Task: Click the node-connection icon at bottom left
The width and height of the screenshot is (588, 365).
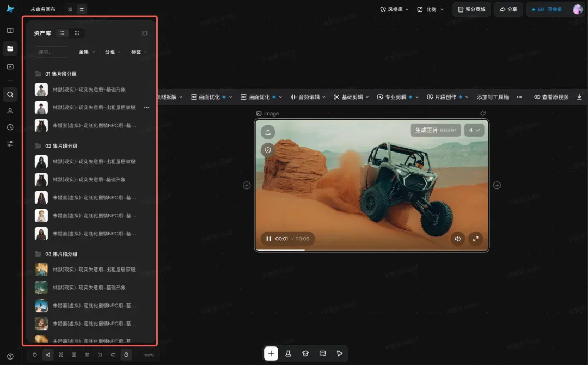Action: tap(47, 355)
